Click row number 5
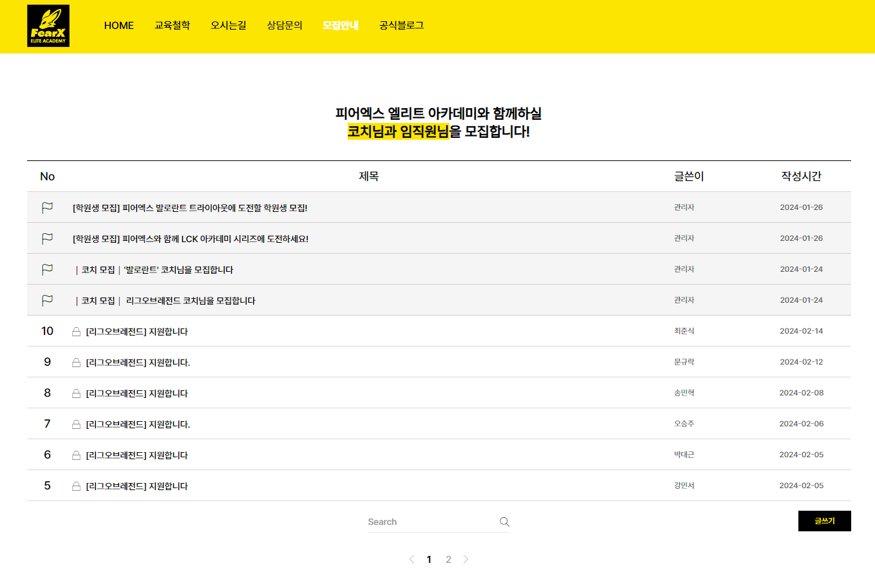Screen dimensions: 875x588 (x=47, y=486)
